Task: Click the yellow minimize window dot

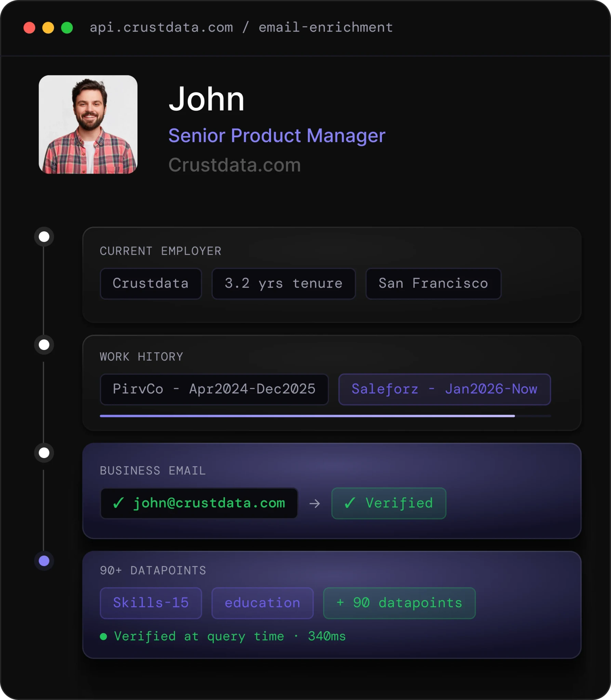Action: click(x=48, y=28)
